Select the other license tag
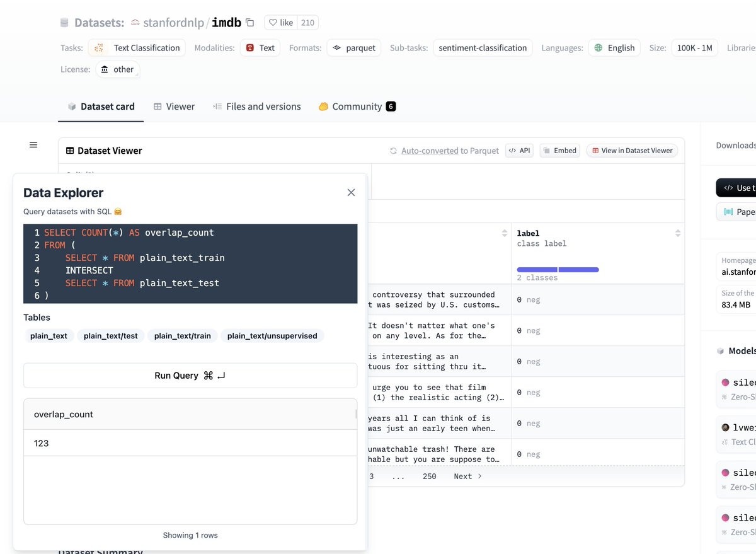The height and width of the screenshot is (554, 756). [118, 69]
